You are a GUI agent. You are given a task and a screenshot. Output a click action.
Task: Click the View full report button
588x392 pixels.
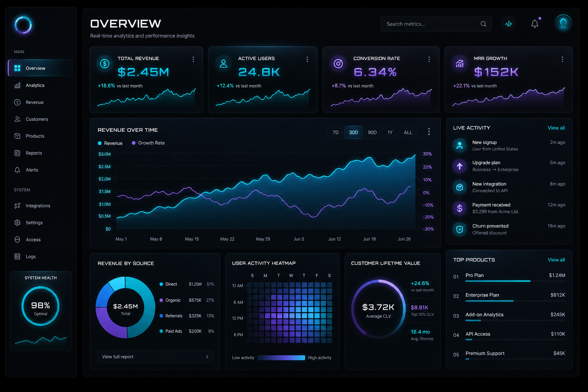155,357
